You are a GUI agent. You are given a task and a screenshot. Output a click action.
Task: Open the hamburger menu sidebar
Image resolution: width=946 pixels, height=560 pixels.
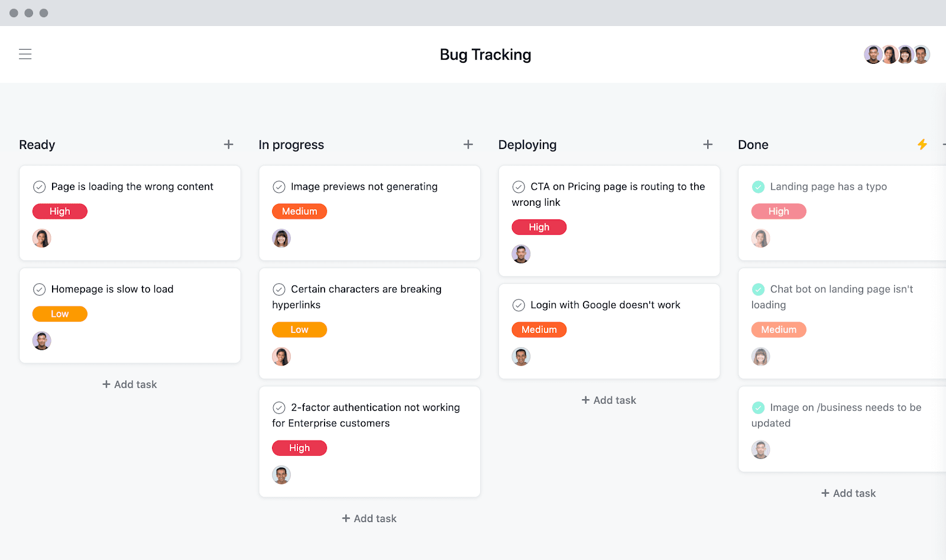[x=25, y=54]
